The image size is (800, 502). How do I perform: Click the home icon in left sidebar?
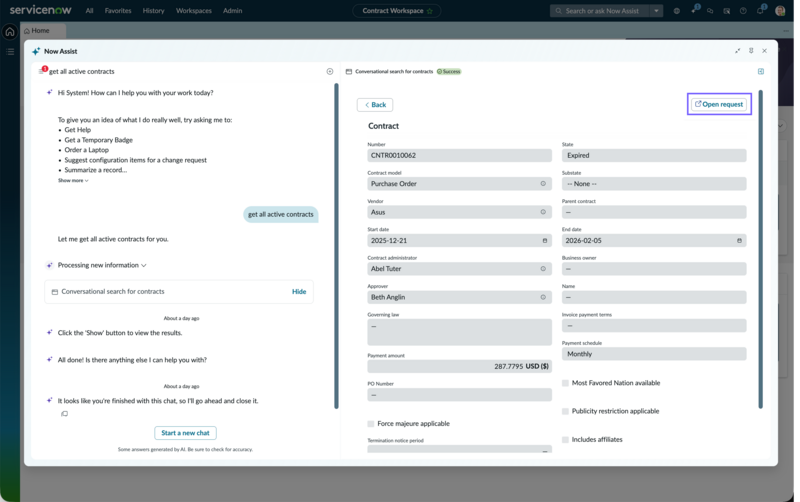[x=10, y=32]
